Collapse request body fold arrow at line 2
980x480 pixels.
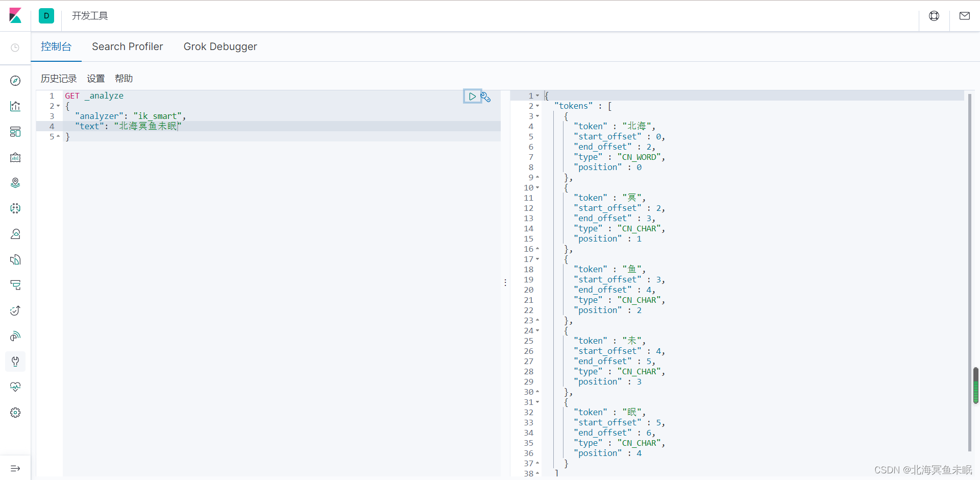[x=58, y=106]
